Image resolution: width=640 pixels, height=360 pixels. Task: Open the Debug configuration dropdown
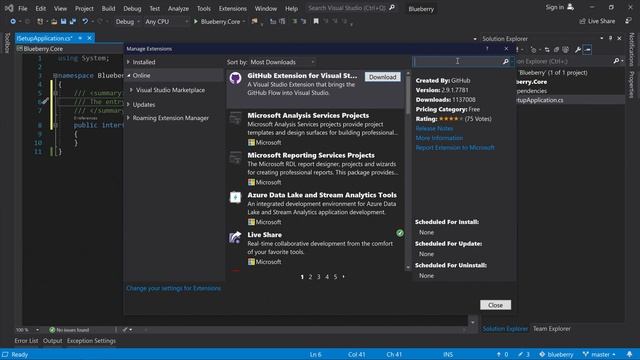127,21
